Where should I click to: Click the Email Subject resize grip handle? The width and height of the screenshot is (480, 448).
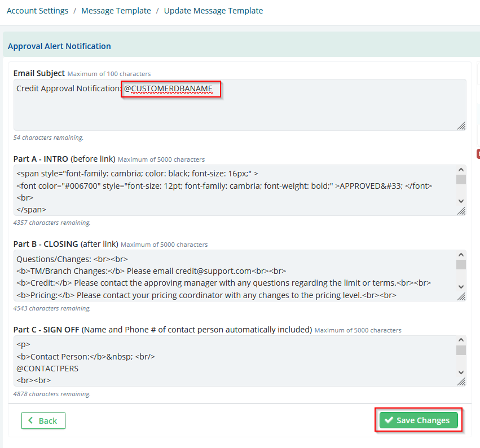pyautogui.click(x=461, y=126)
